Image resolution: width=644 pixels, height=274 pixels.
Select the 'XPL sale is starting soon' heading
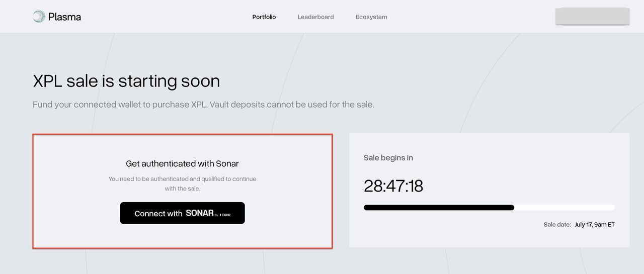point(126,81)
